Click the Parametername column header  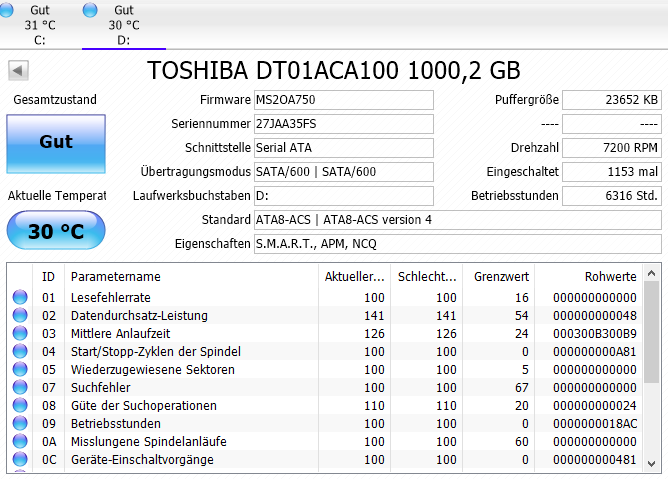(191, 277)
